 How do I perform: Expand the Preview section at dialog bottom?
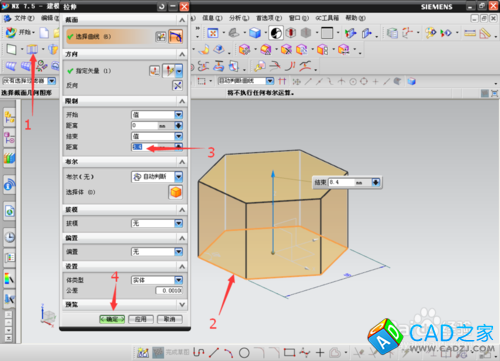(182, 304)
